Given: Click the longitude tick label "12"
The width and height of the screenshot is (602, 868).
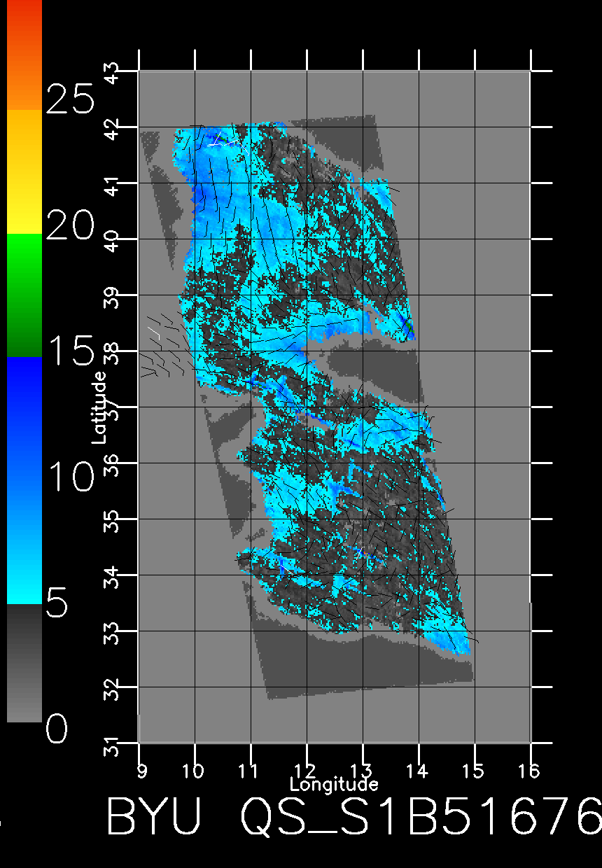Looking at the screenshot, I should [305, 771].
